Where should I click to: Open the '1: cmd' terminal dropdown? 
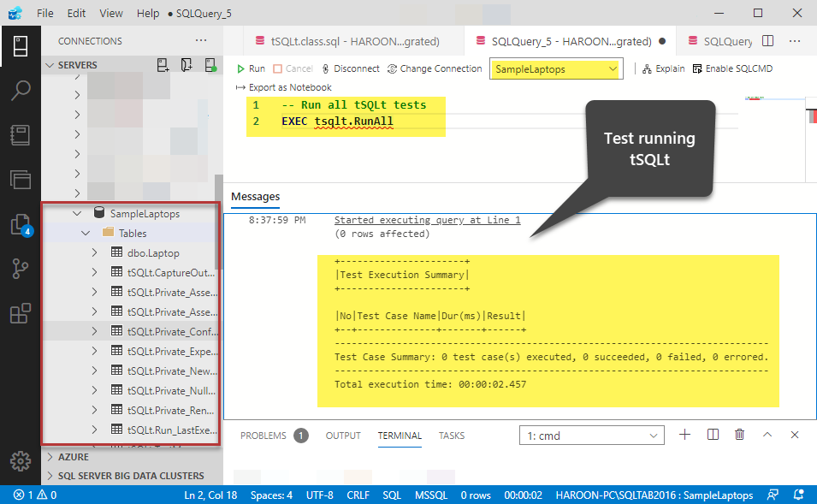(592, 436)
